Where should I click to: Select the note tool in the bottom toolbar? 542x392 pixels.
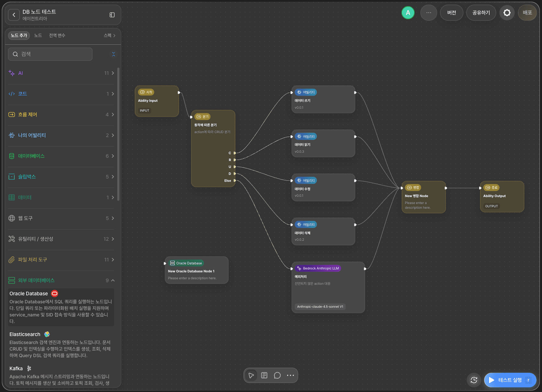point(264,375)
